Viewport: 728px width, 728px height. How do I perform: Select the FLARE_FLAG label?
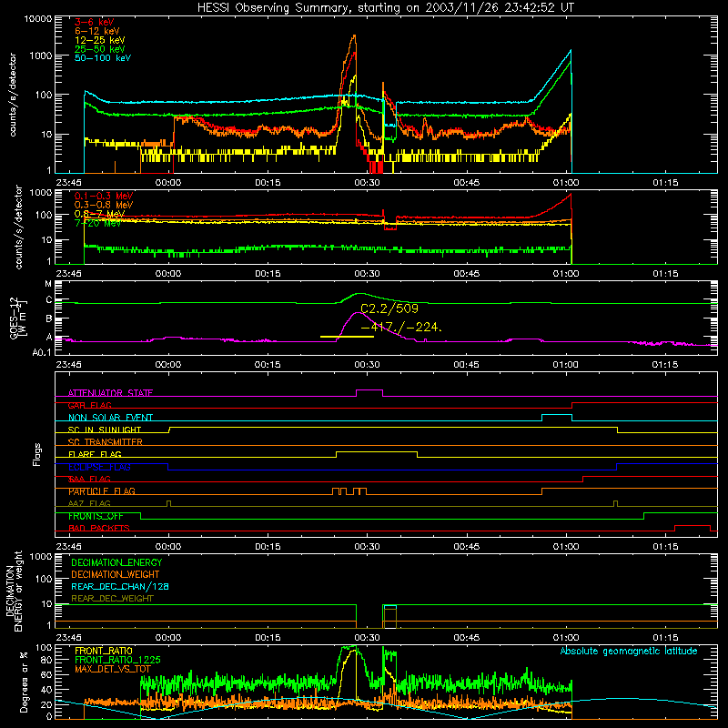(x=95, y=454)
